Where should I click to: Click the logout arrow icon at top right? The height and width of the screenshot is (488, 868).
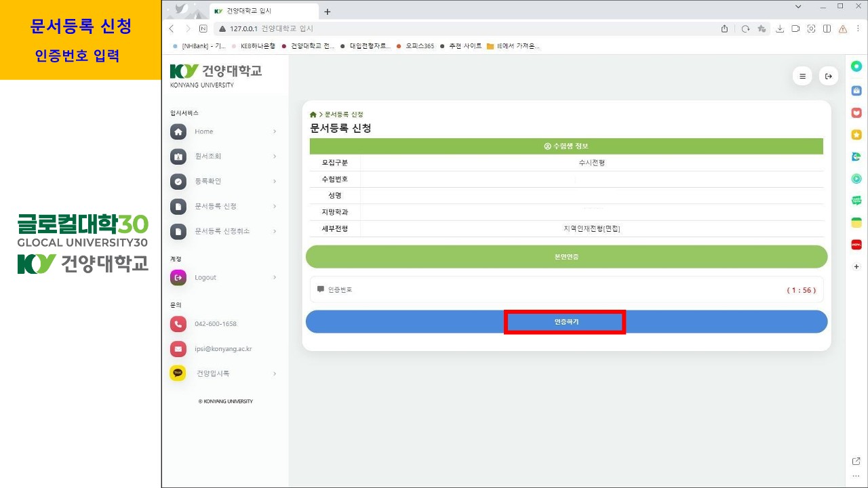(828, 77)
